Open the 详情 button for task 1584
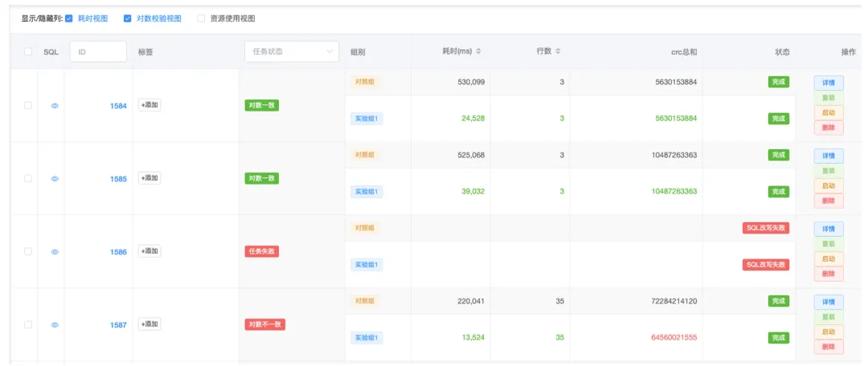 point(829,83)
